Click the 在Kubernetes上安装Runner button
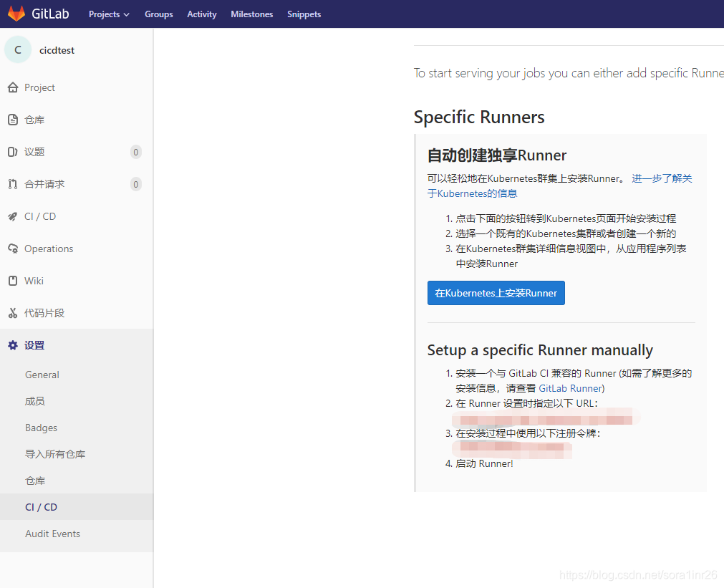This screenshot has width=724, height=588. (x=496, y=293)
